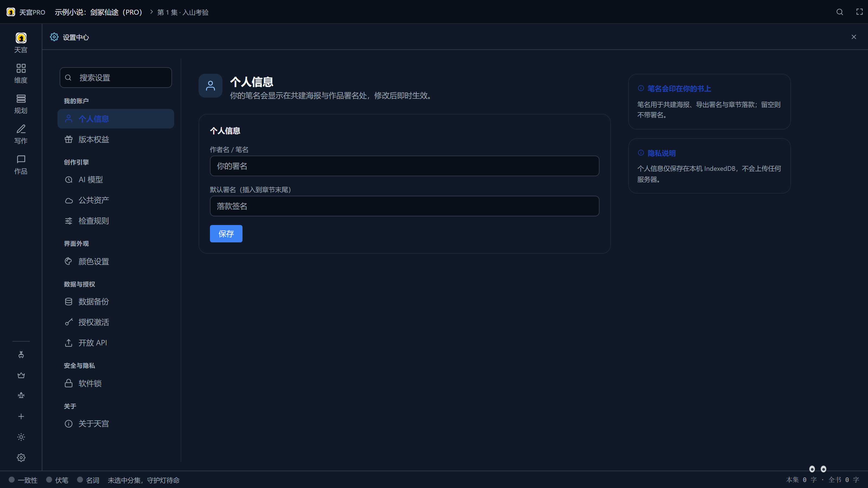
Task: Open the 天宫 home icon in sidebar
Action: tap(21, 43)
